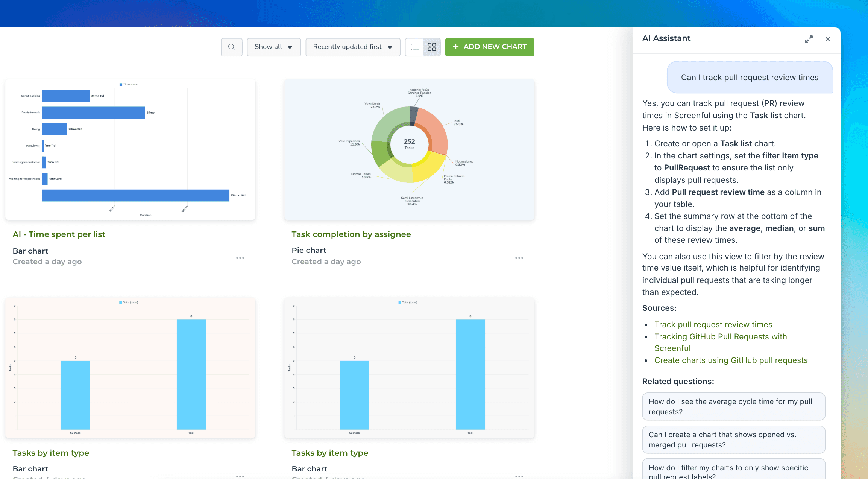This screenshot has height=479, width=868.
Task: Ask about opened vs. merged pull requests chart
Action: pos(733,439)
